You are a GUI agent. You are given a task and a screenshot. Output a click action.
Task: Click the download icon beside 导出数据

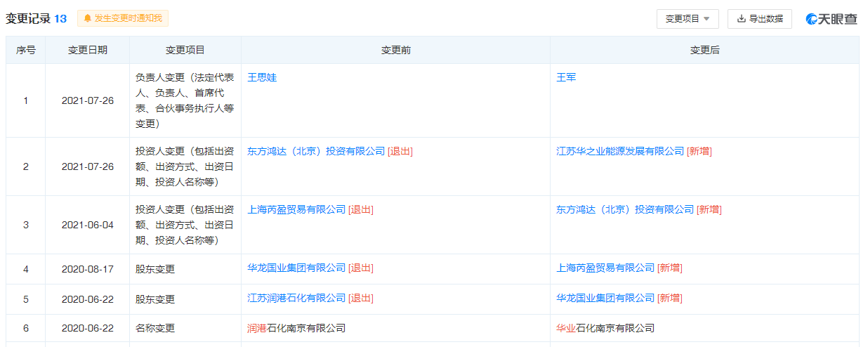tap(741, 19)
